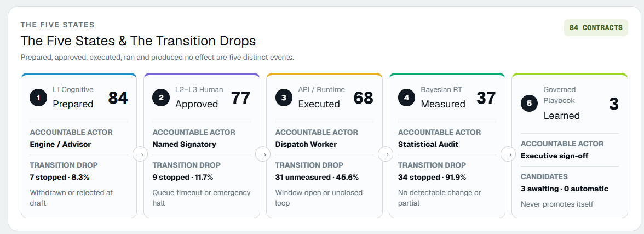
Task: Click the arrow between Executed and Measured
Action: 386,155
